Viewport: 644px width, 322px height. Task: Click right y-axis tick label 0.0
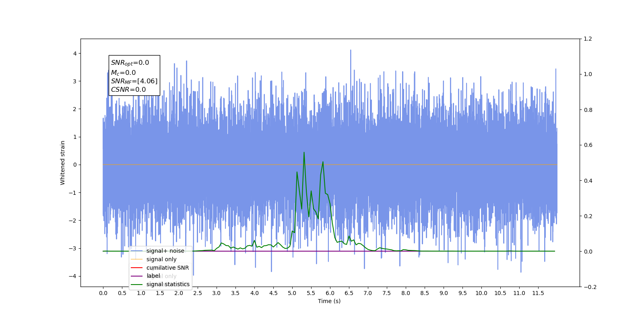coord(588,252)
